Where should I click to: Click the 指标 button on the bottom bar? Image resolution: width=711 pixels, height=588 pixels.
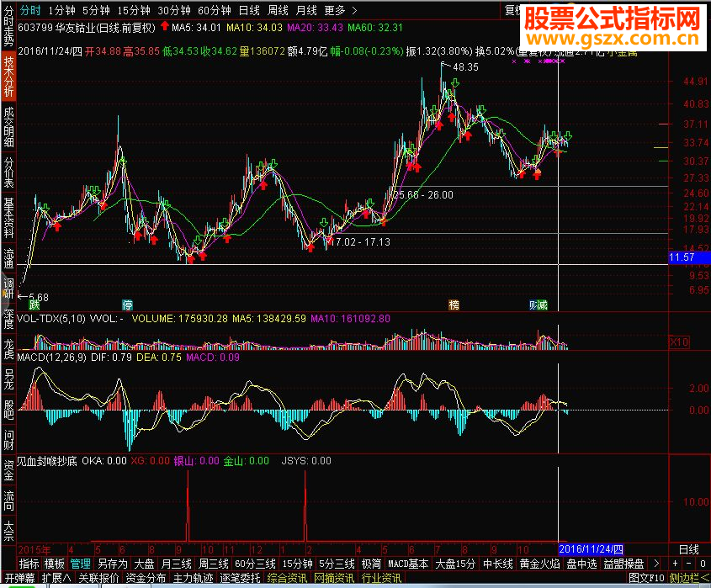29,564
